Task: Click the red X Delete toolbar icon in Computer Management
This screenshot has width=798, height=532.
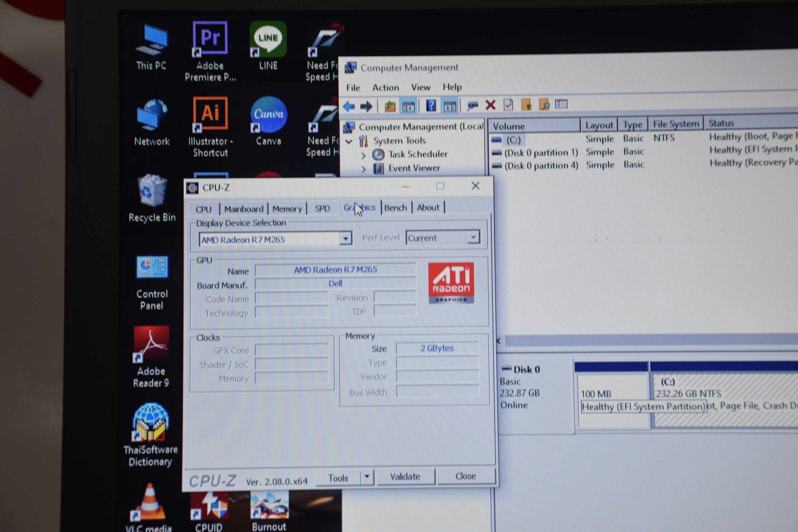Action: [490, 105]
